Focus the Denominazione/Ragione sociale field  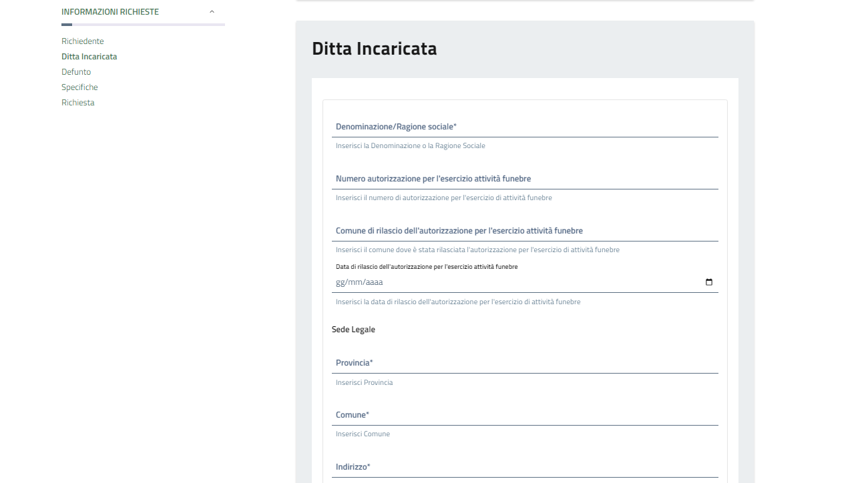[525, 127]
